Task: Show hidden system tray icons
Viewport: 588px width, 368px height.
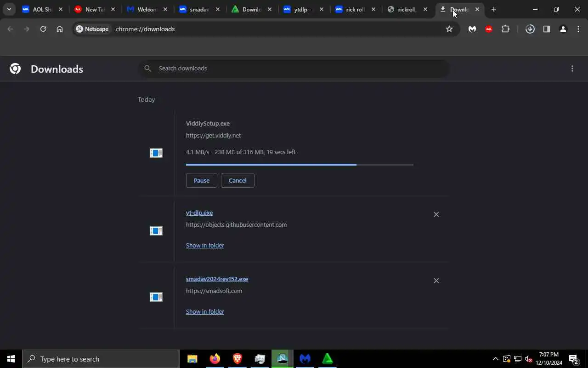Action: point(495,359)
